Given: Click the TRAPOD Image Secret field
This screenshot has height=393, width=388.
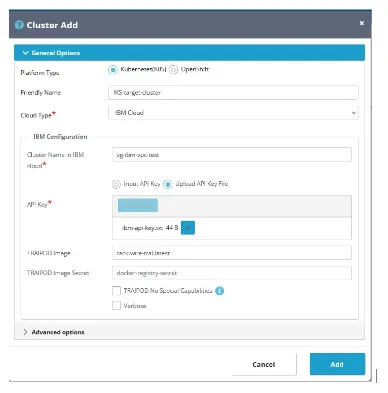Looking at the screenshot, I should 232,273.
